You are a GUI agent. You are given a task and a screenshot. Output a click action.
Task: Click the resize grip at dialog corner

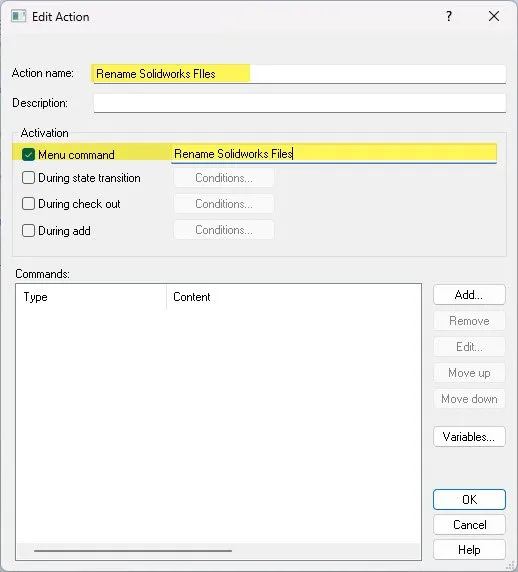click(510, 565)
